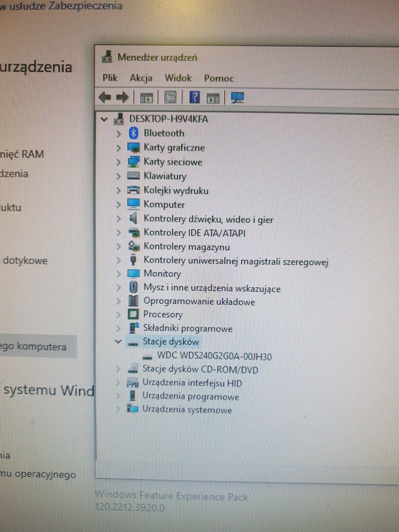Click the Urządzenia programowe icon
The height and width of the screenshot is (532, 399).
(132, 396)
